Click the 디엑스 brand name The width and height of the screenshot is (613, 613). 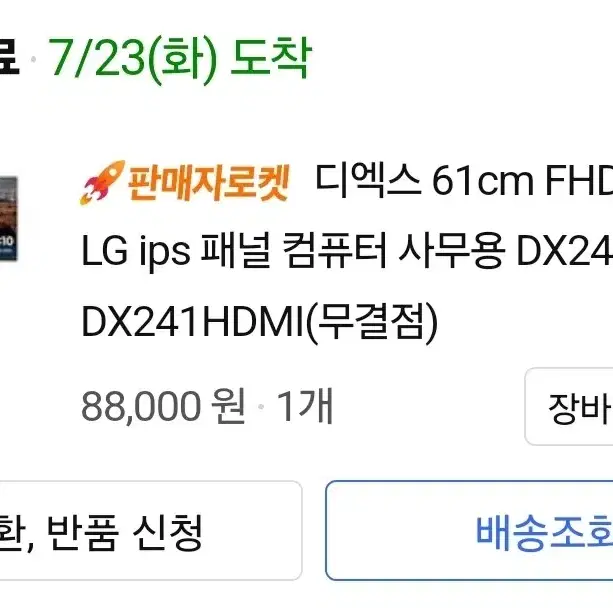click(x=368, y=180)
